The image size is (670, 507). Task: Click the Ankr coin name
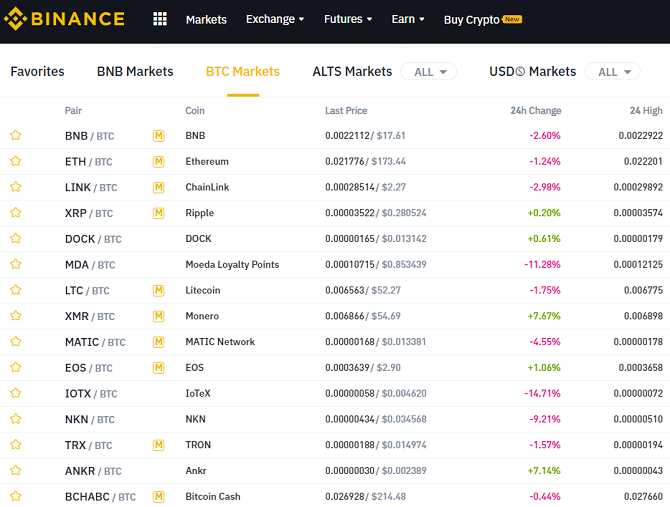(196, 471)
